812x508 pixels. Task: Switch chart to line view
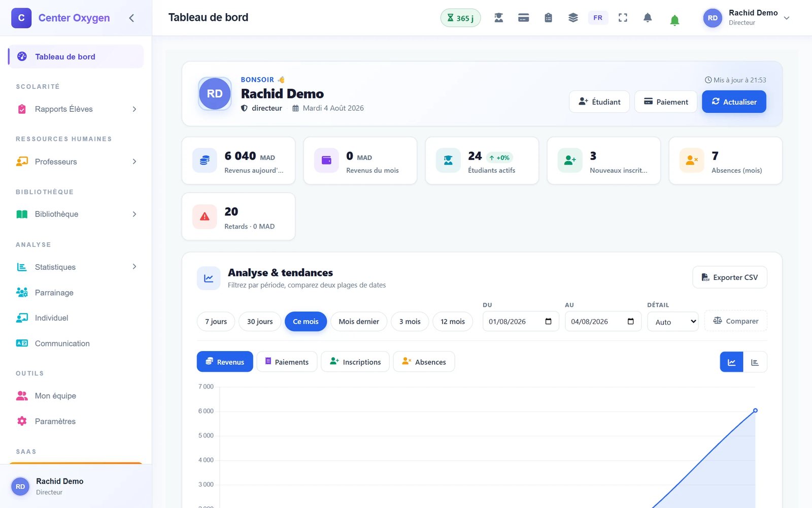[732, 362]
